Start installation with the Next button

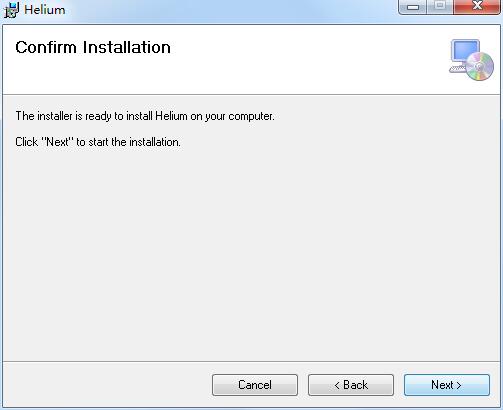pos(447,385)
